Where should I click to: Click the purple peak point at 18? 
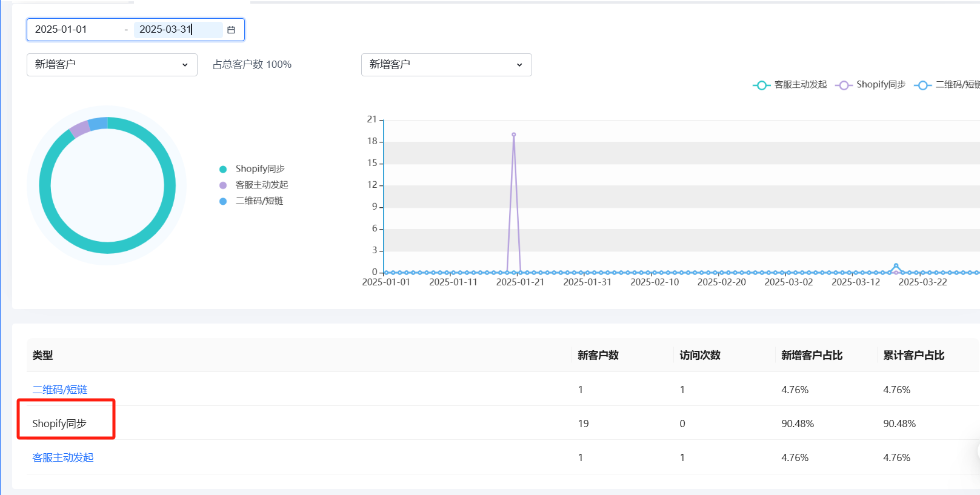pyautogui.click(x=514, y=135)
